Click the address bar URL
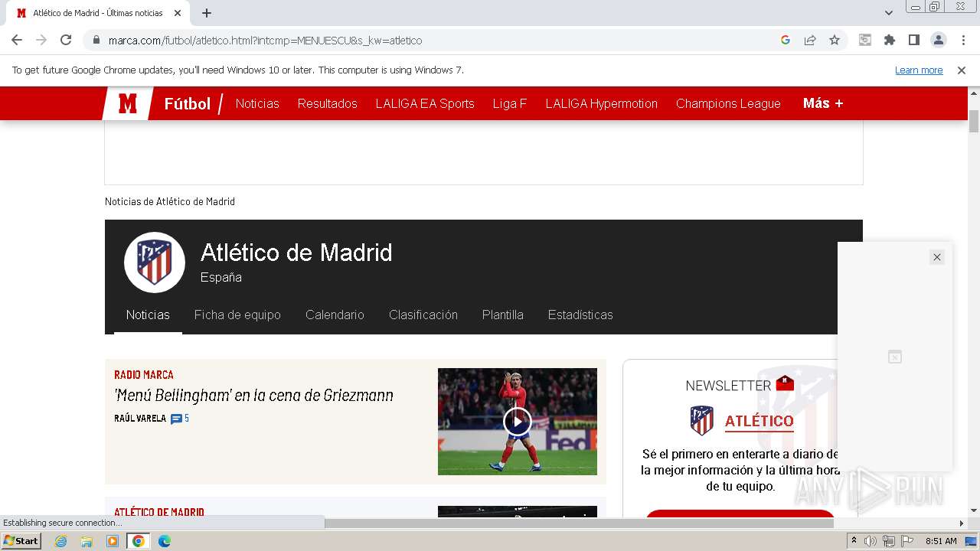This screenshot has width=980, height=551. pos(265,40)
